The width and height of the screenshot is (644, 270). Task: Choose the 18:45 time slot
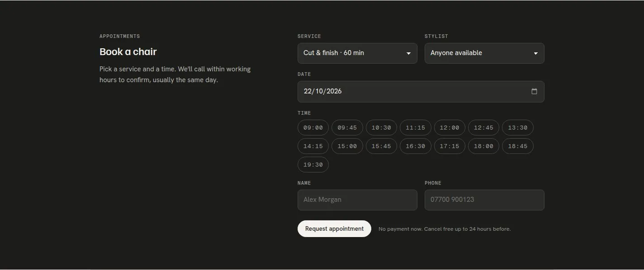[518, 146]
